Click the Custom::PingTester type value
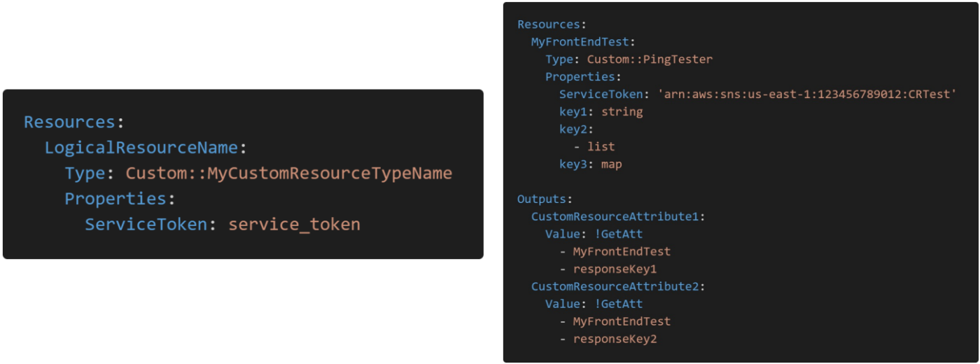Viewport: 980px width, 364px height. [x=650, y=59]
